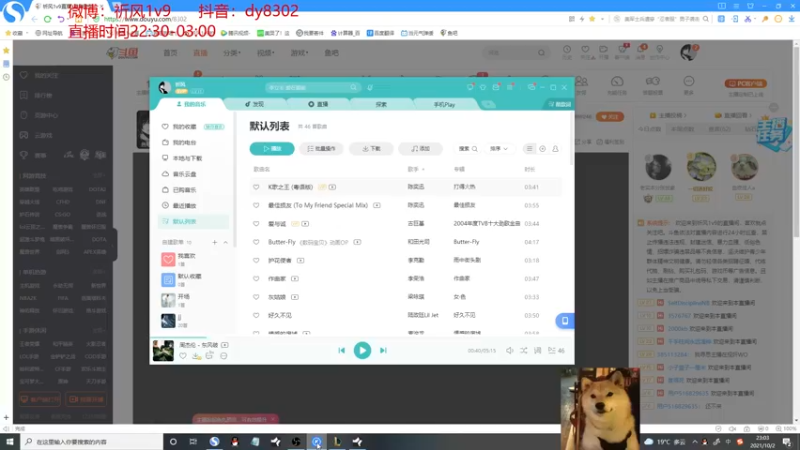Switch to the 探索 tab in KuGou
This screenshot has width=800, height=450.
(381, 104)
